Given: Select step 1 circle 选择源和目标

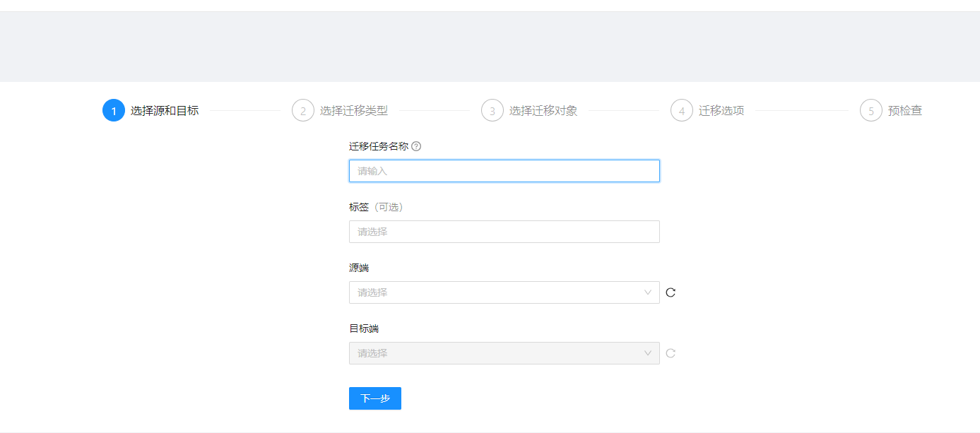Looking at the screenshot, I should (x=114, y=111).
